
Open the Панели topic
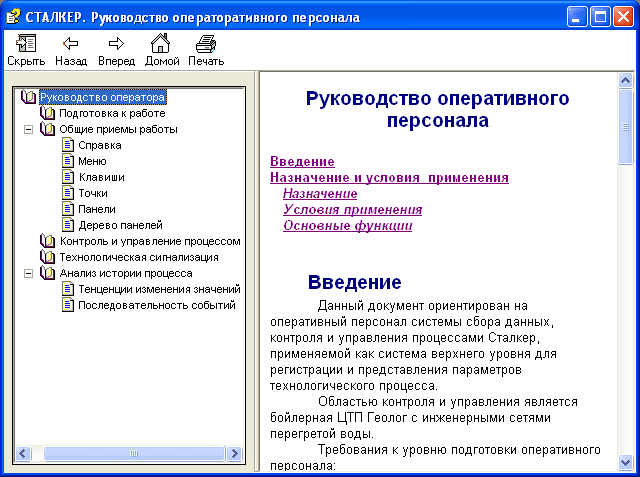(x=97, y=209)
